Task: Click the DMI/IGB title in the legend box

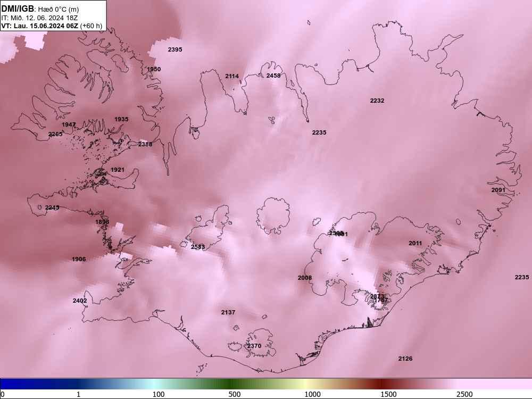Action: pyautogui.click(x=18, y=9)
